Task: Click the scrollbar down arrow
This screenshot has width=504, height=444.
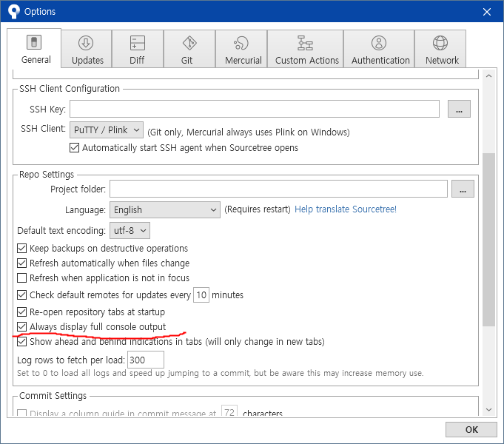Action: point(489,410)
